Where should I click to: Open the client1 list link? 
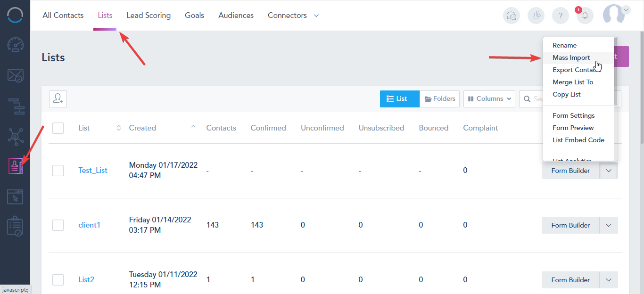tap(89, 225)
